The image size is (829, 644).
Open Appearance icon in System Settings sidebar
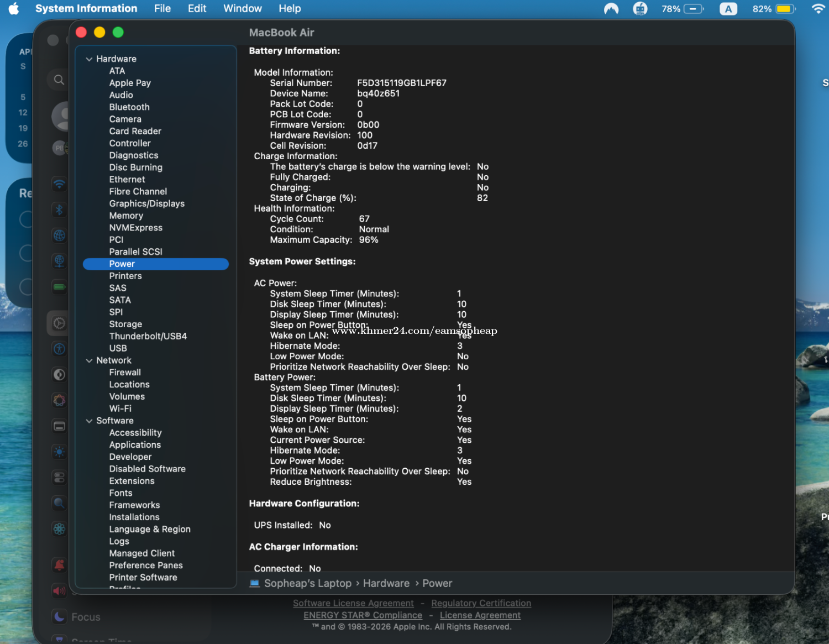click(59, 375)
